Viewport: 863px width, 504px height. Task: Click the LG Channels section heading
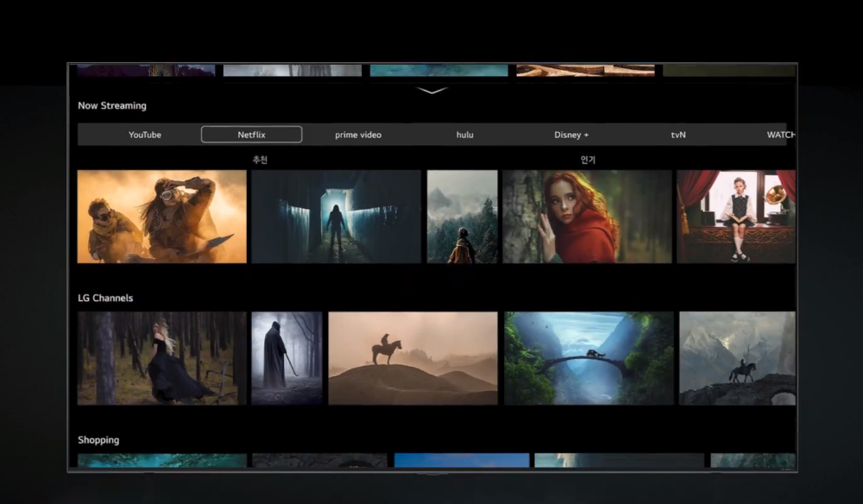[105, 299]
